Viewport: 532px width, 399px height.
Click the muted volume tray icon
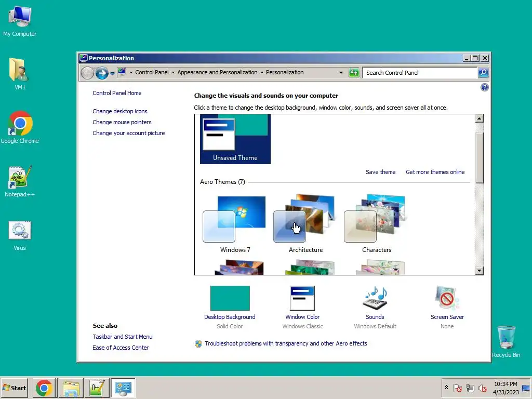pos(482,388)
